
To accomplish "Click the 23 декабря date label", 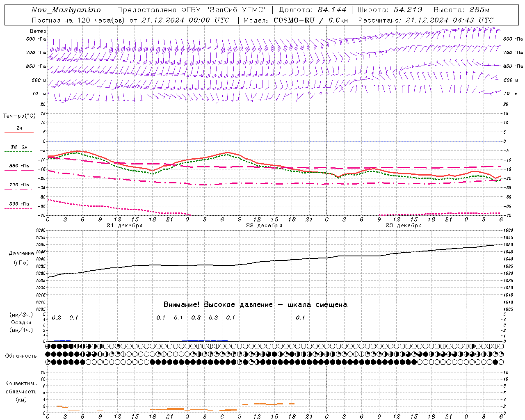I will [404, 226].
